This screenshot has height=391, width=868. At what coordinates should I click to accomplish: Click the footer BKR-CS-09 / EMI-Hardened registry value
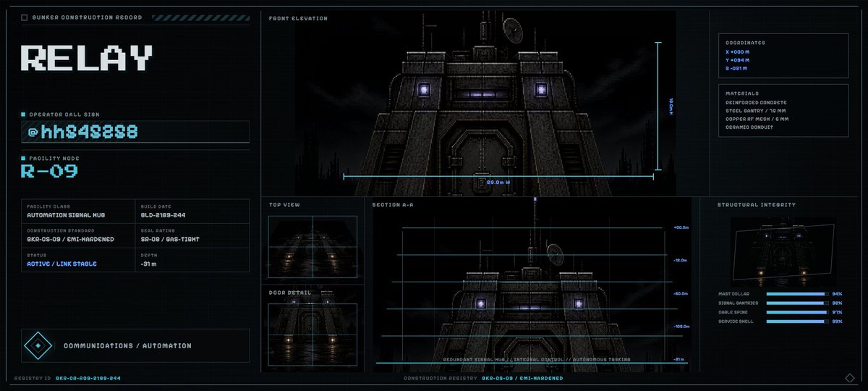522,378
